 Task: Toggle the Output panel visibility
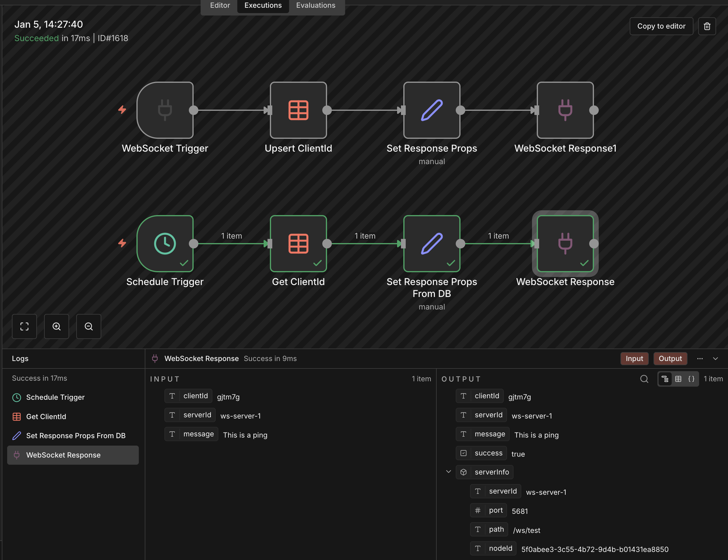tap(670, 359)
